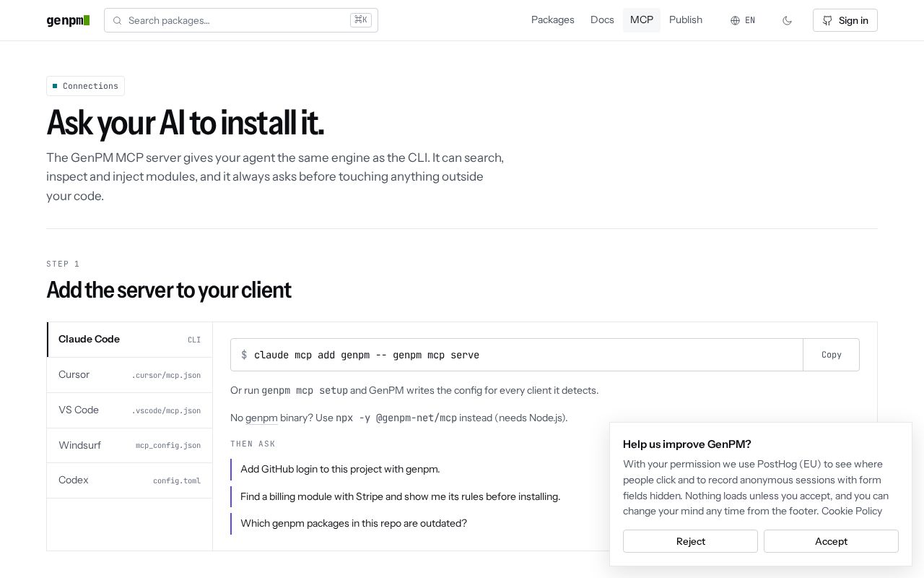Switch to the Cursor client tab
The width and height of the screenshot is (924, 578).
130,375
